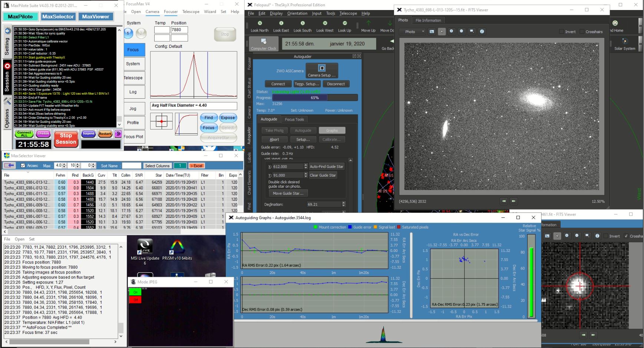Select System 2 radio button in FocusMax
The width and height of the screenshot is (644, 348).
point(141,33)
